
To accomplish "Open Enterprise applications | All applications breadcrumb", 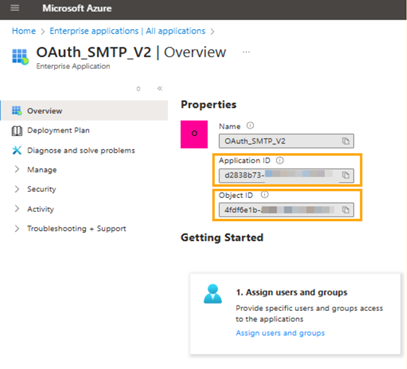I will pos(127,31).
